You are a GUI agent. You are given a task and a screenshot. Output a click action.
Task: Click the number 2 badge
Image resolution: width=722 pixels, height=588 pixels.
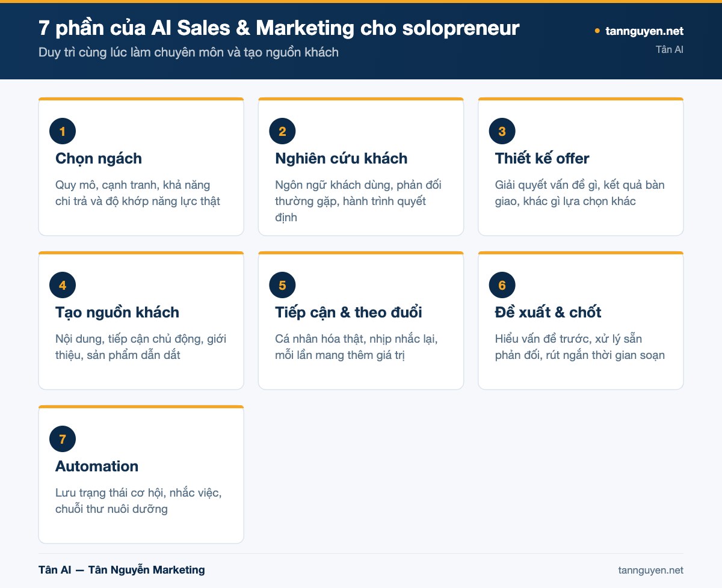click(282, 132)
